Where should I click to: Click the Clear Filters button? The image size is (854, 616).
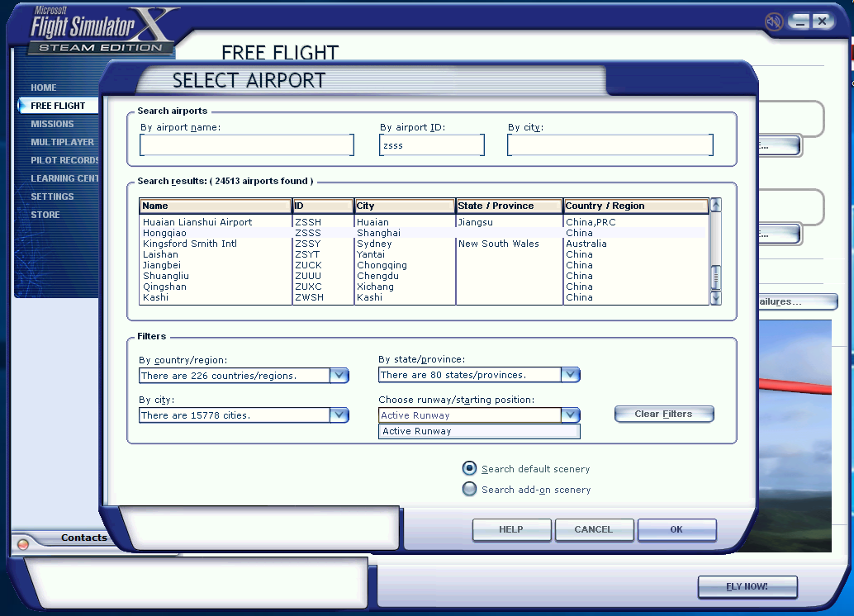coord(664,414)
